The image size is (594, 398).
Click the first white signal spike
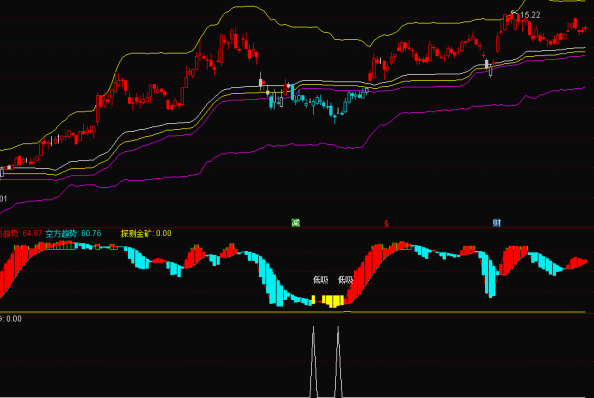(x=314, y=362)
